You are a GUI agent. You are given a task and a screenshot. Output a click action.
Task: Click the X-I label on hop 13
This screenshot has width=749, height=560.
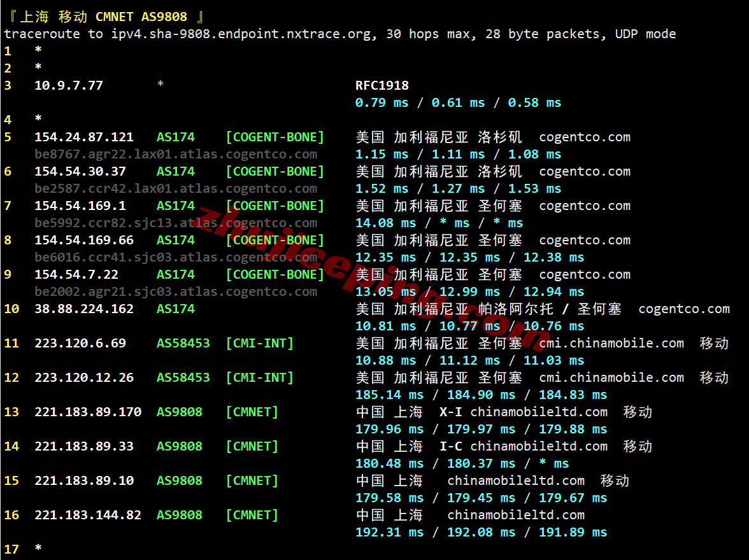450,412
